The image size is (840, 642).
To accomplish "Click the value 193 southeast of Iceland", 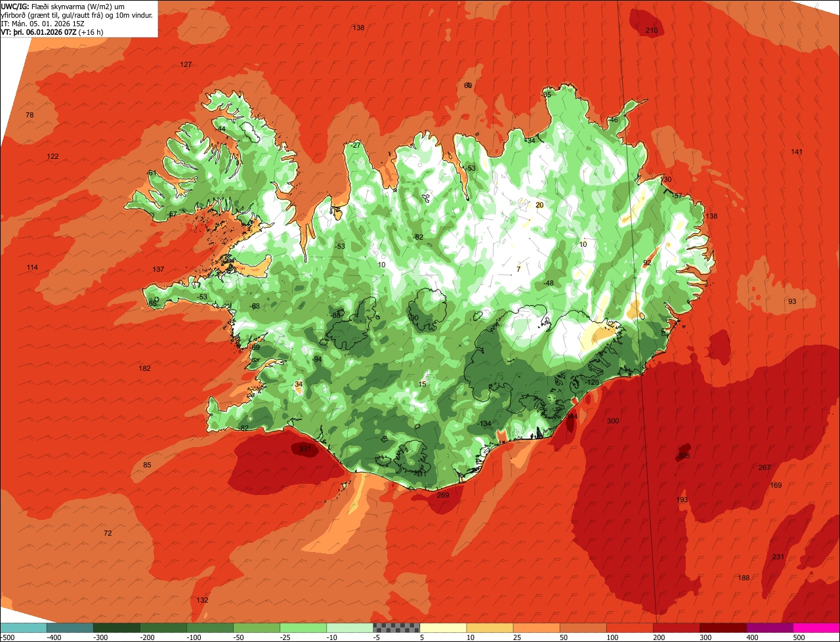I will pyautogui.click(x=682, y=500).
